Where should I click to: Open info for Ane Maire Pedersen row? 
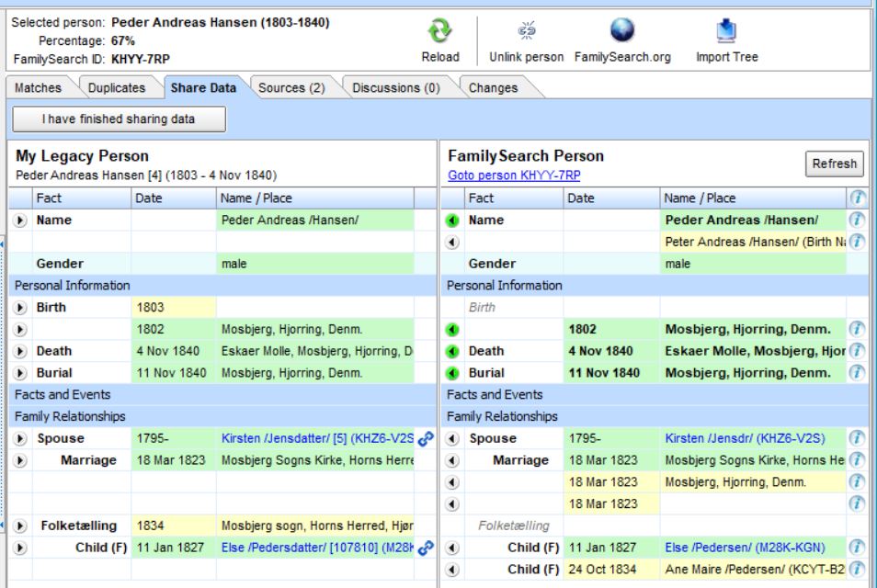(858, 569)
